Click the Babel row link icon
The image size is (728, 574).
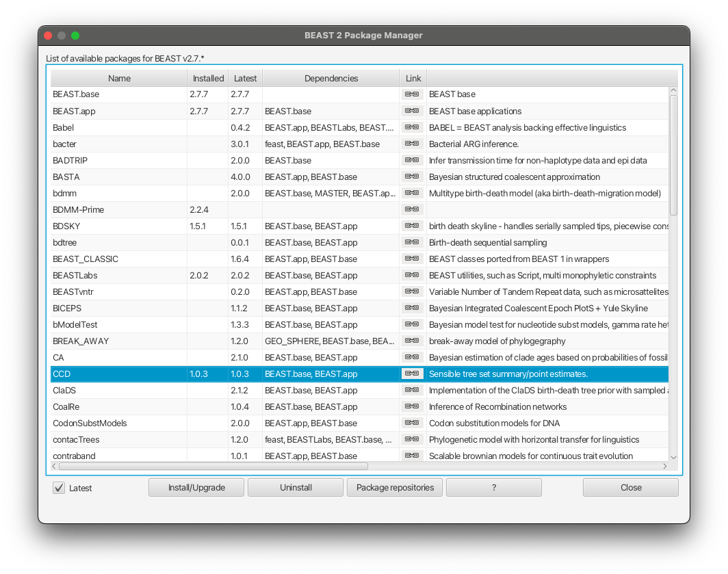(x=412, y=127)
